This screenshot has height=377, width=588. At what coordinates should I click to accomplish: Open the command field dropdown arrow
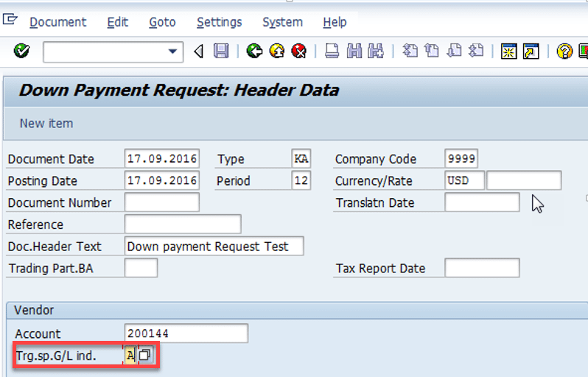(x=172, y=52)
